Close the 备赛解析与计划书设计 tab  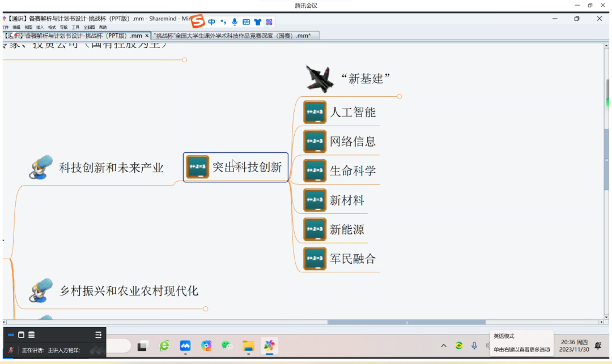coord(147,36)
